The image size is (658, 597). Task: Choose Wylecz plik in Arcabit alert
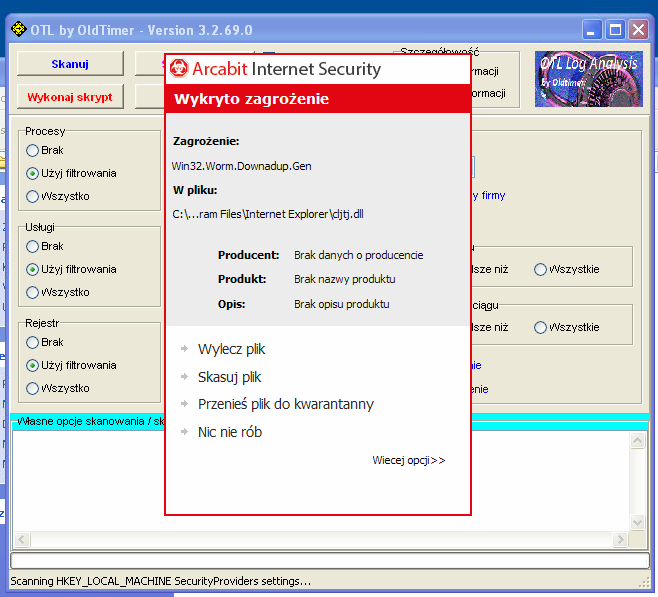tap(231, 349)
